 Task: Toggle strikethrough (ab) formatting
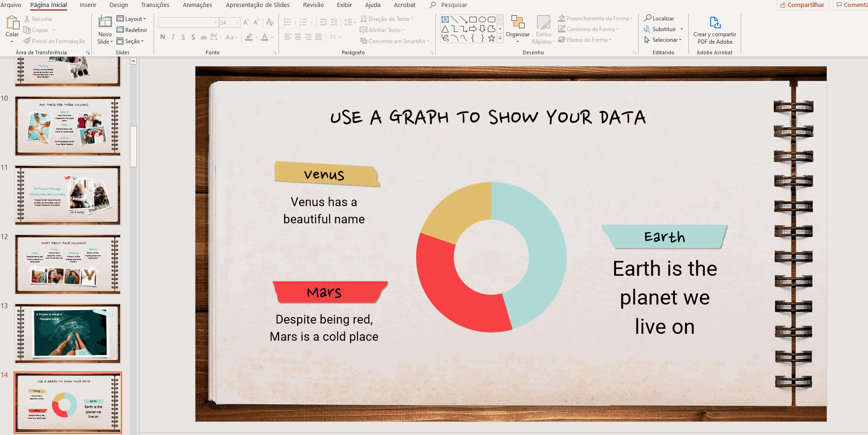tap(203, 37)
